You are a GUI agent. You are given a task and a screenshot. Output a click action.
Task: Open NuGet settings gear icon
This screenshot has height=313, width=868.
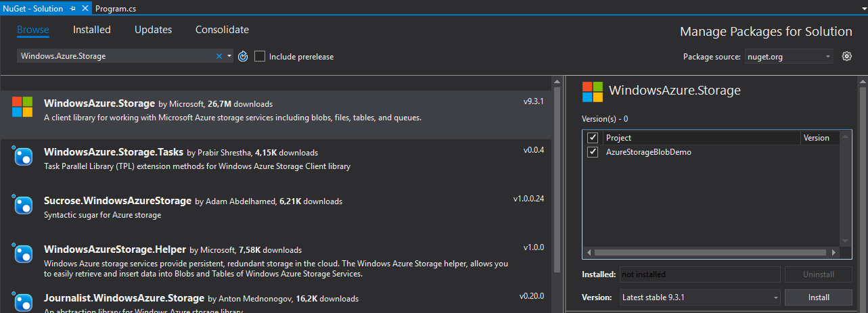[846, 56]
